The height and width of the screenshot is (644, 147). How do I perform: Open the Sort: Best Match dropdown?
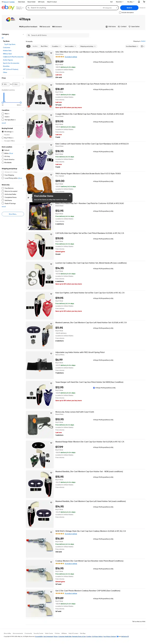(x=132, y=46)
